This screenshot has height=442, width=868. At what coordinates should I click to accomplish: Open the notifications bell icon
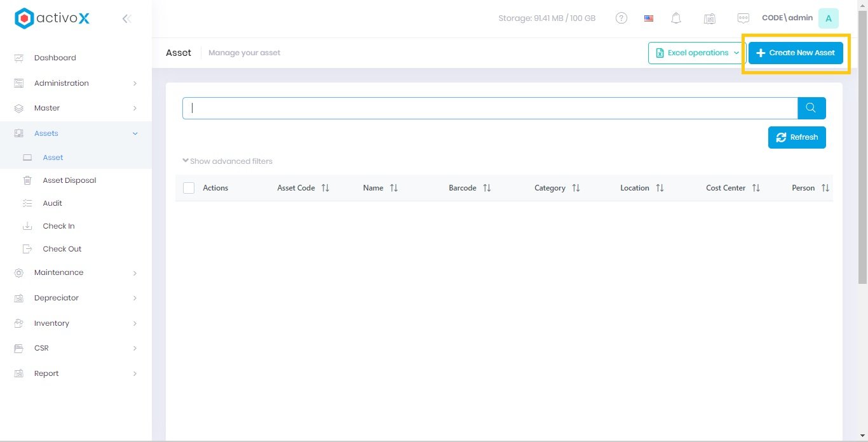point(676,18)
